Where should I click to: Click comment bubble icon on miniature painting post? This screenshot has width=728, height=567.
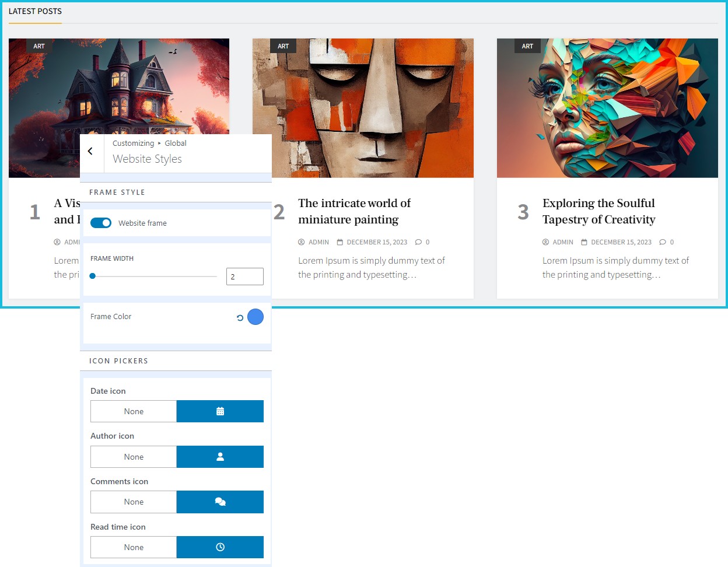click(418, 242)
